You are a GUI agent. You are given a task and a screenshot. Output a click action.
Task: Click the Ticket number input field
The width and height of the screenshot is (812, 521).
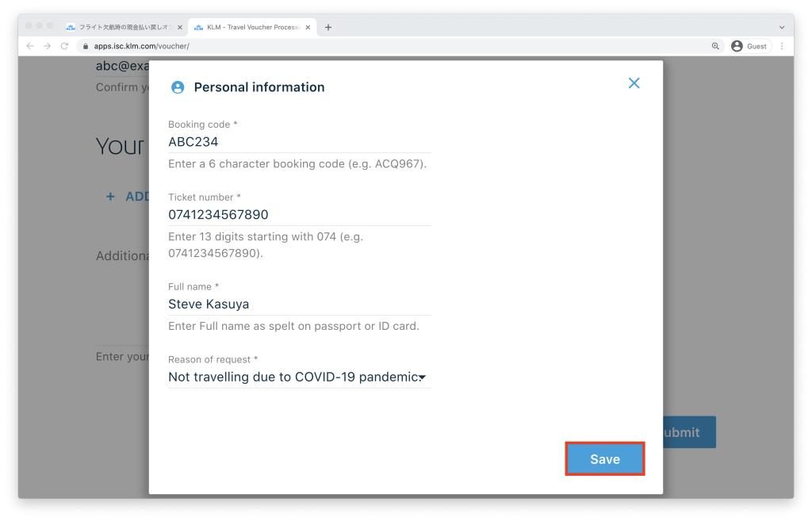(x=299, y=215)
